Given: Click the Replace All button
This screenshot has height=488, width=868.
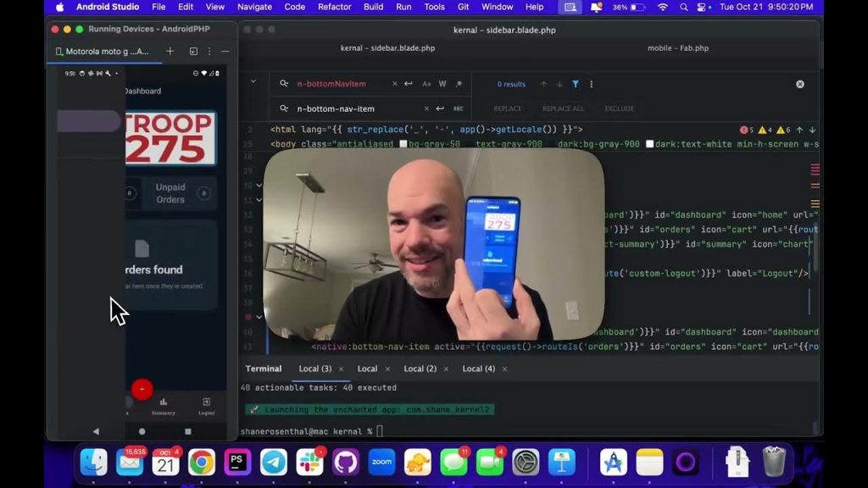Looking at the screenshot, I should (x=563, y=108).
